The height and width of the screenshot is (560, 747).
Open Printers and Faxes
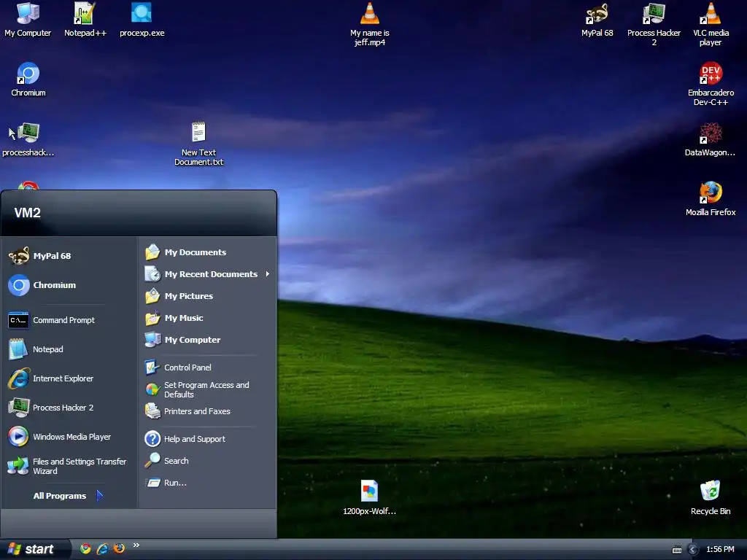[x=207, y=411]
